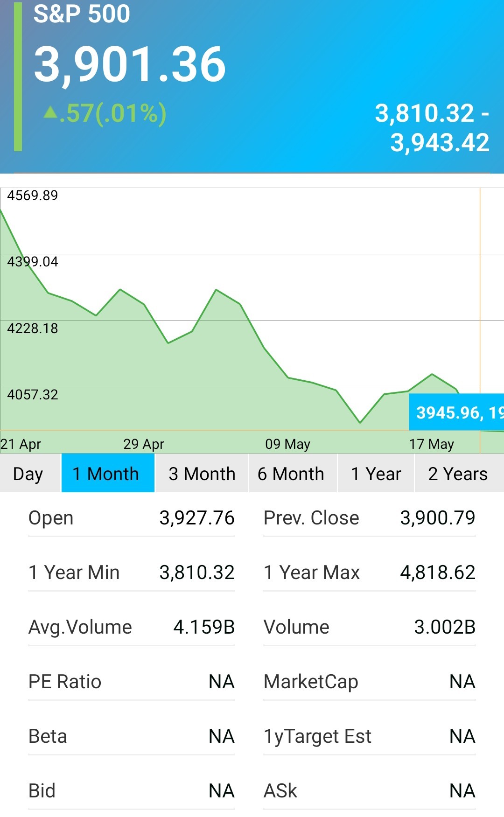Tap the S&P 500 title
This screenshot has width=504, height=817.
(x=82, y=13)
